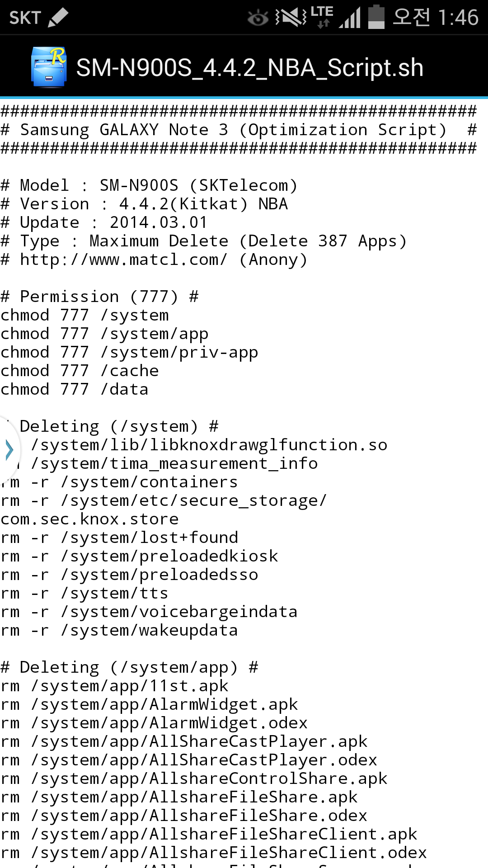Tap the signal strength bars
The image size is (488, 868).
coord(350,18)
